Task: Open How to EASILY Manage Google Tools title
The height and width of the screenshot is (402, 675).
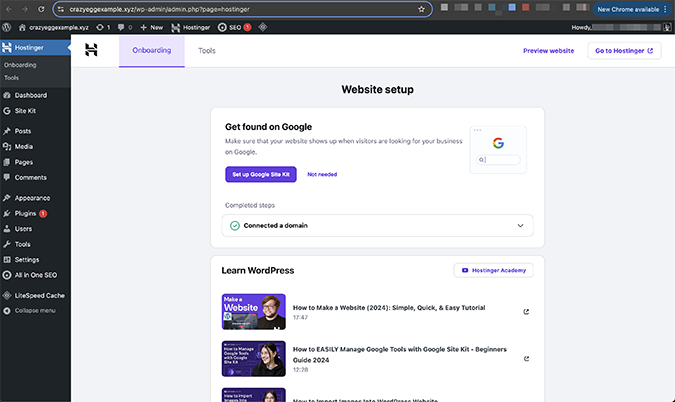Action: pos(399,355)
